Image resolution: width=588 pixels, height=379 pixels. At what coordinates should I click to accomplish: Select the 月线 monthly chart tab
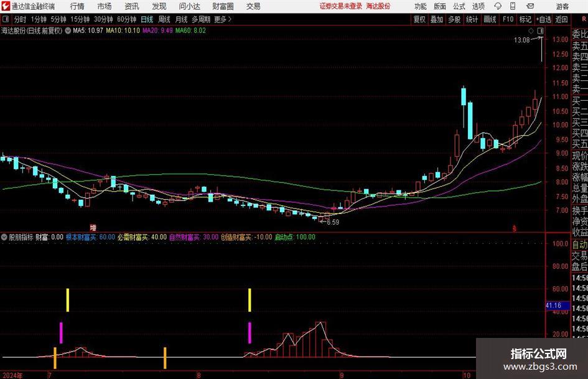[x=181, y=19]
